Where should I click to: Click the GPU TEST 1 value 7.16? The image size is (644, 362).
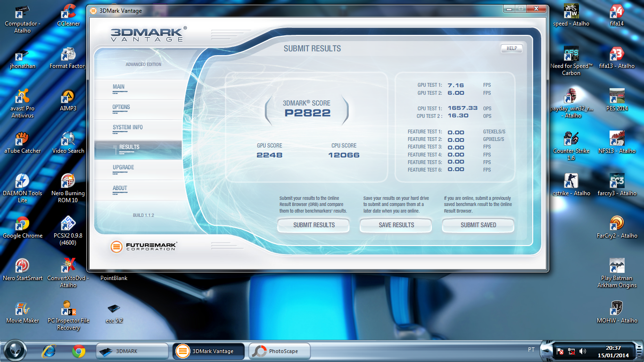455,85
